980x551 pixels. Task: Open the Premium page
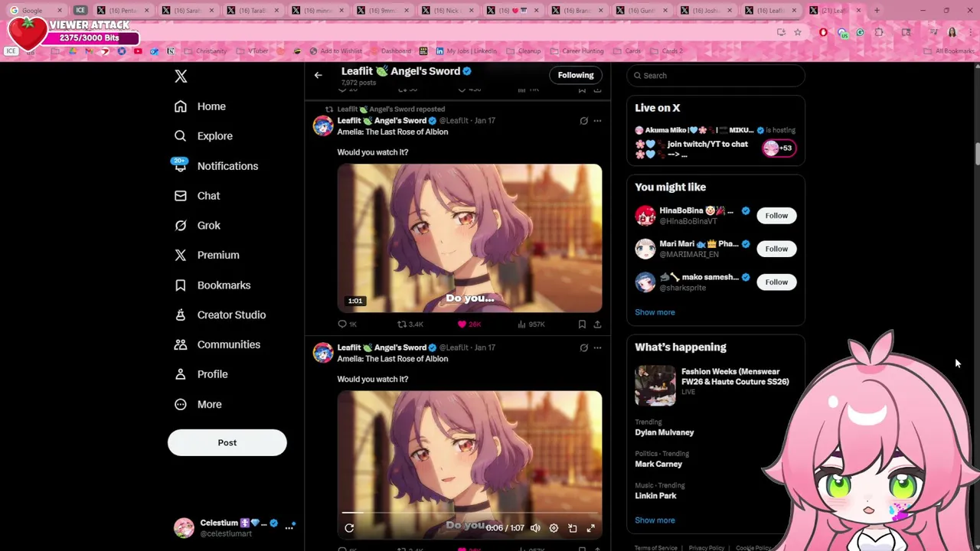point(207,255)
